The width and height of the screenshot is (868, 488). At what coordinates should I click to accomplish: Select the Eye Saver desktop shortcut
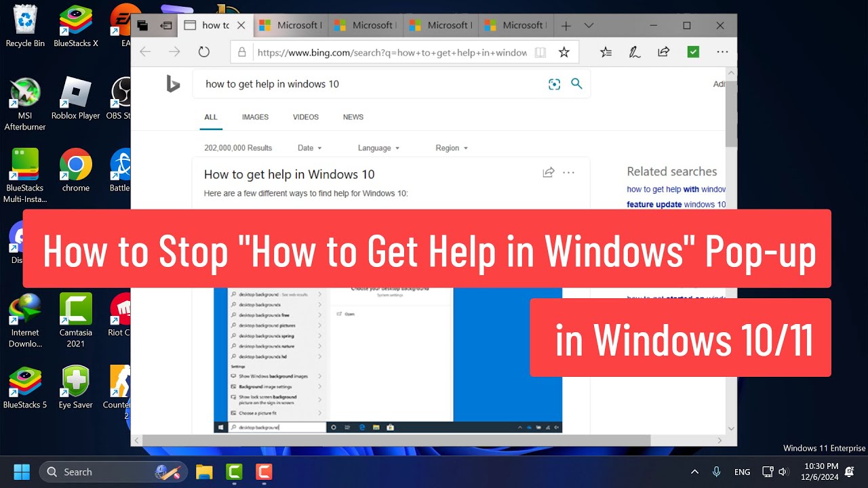[x=76, y=388]
